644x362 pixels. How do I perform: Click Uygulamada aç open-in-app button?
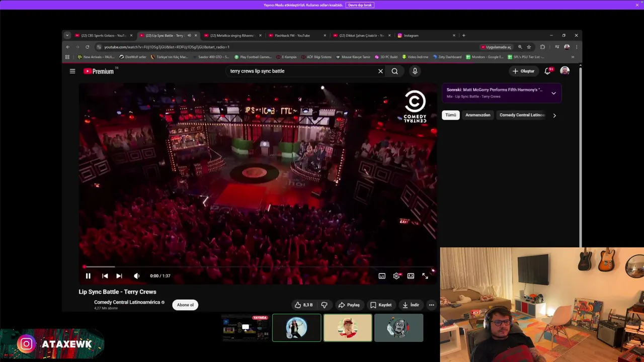pos(496,47)
